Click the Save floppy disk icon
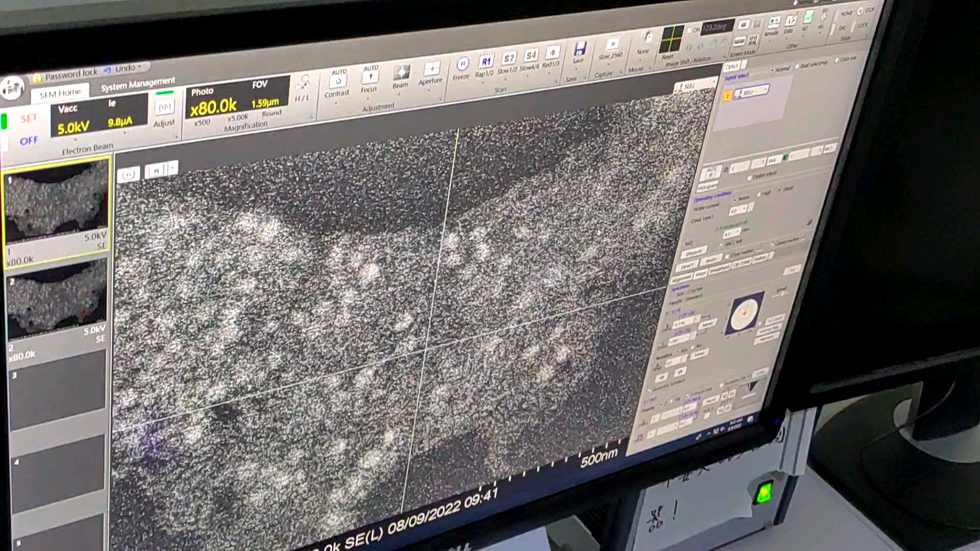Image resolution: width=980 pixels, height=551 pixels. 579,49
